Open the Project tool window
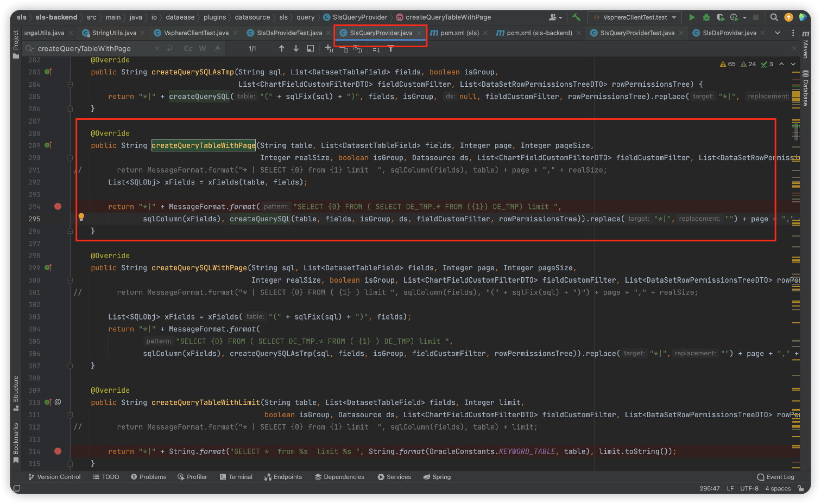The width and height of the screenshot is (821, 504). point(16,43)
